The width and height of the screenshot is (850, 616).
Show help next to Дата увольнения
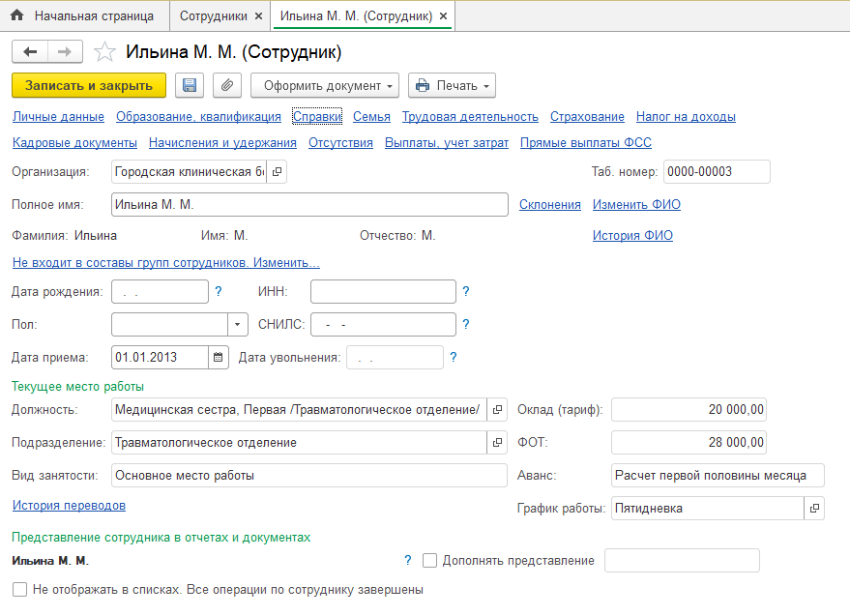(454, 358)
